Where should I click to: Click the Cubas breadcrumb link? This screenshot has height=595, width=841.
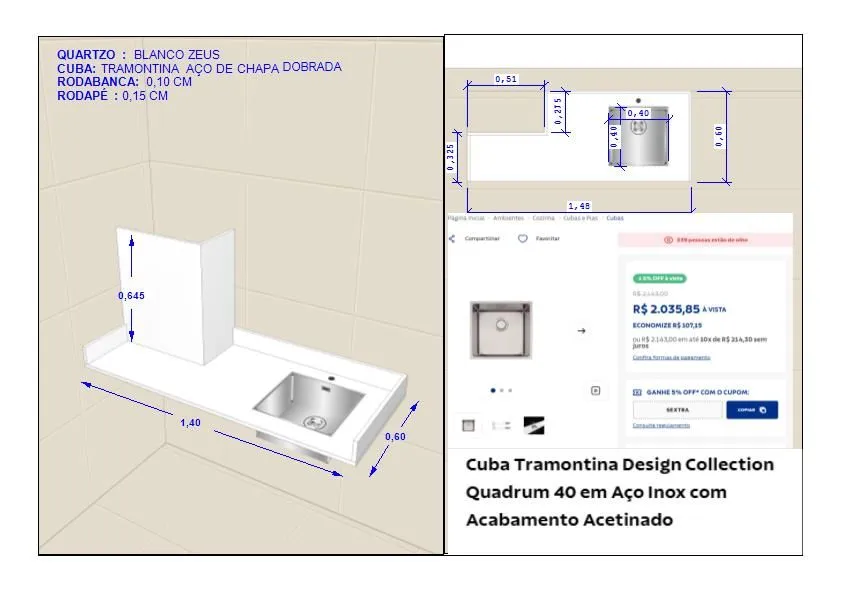coord(615,218)
